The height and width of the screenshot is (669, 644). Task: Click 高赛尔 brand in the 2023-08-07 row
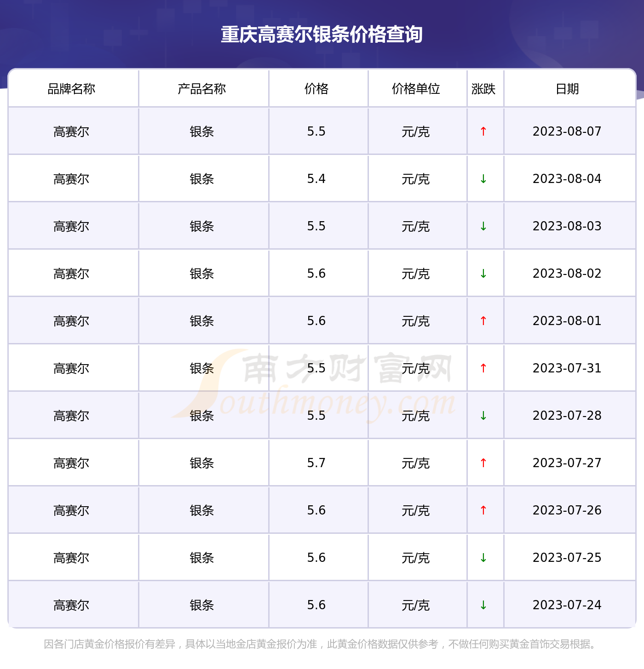point(71,132)
